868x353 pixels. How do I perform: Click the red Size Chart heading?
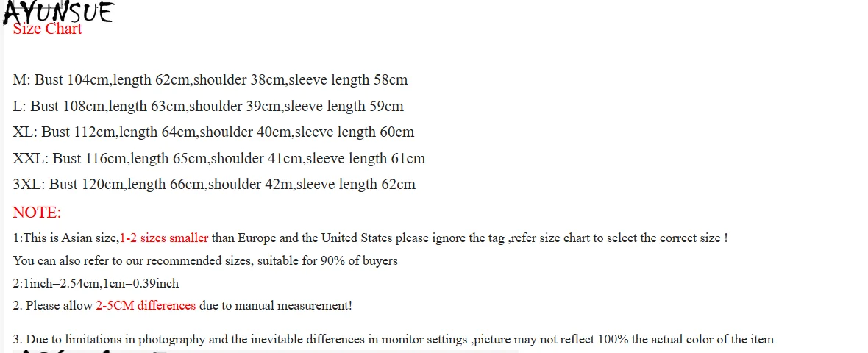[x=48, y=29]
